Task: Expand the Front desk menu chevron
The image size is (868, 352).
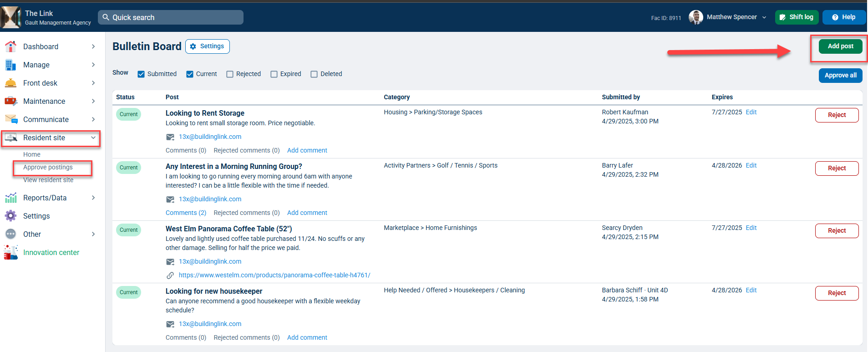Action: pos(93,83)
